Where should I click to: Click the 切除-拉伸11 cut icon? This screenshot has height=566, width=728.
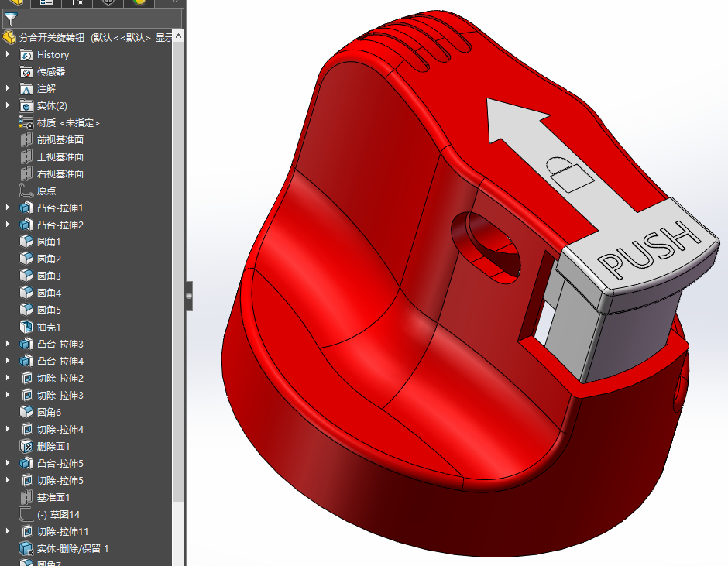coord(26,531)
